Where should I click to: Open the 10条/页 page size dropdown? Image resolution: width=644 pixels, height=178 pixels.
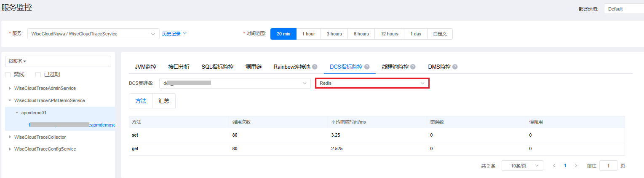click(522, 166)
